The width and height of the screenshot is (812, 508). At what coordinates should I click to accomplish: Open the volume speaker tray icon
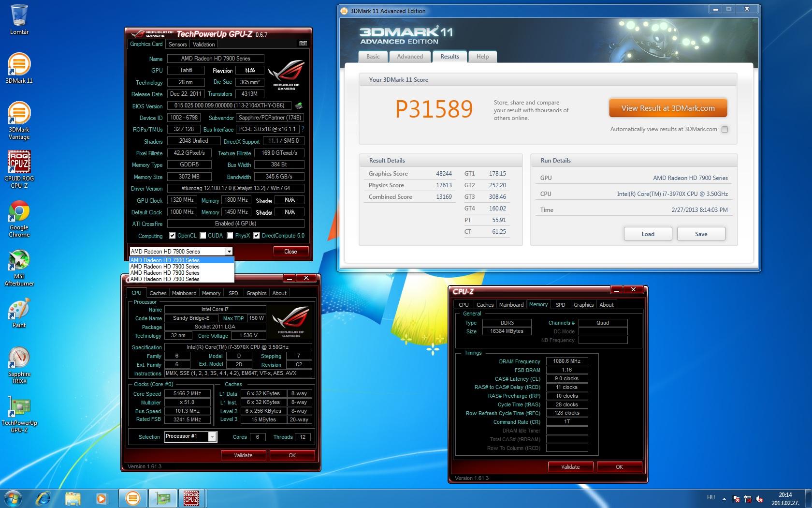coord(759,499)
